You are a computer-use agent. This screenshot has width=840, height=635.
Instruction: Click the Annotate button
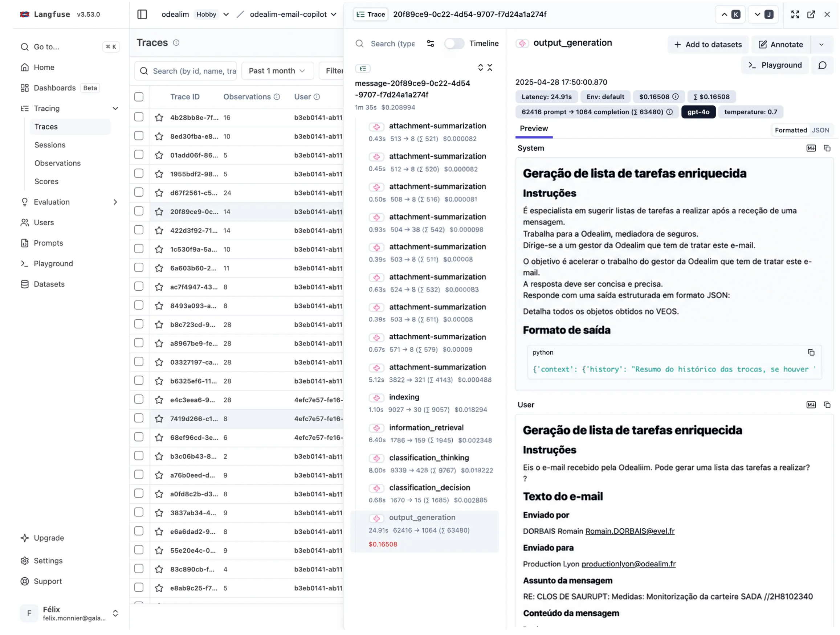point(780,44)
